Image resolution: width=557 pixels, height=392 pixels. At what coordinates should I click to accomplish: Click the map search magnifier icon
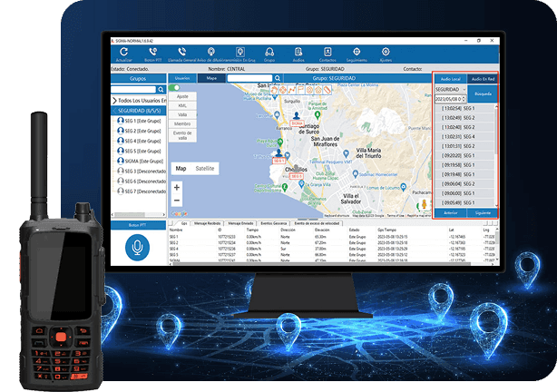coord(277,79)
